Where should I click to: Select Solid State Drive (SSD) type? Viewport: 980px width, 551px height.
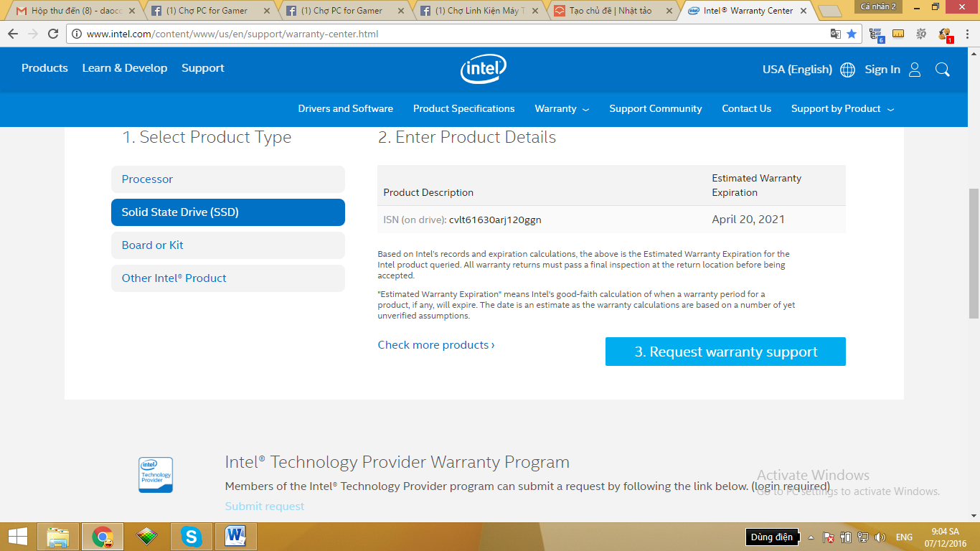click(x=228, y=212)
